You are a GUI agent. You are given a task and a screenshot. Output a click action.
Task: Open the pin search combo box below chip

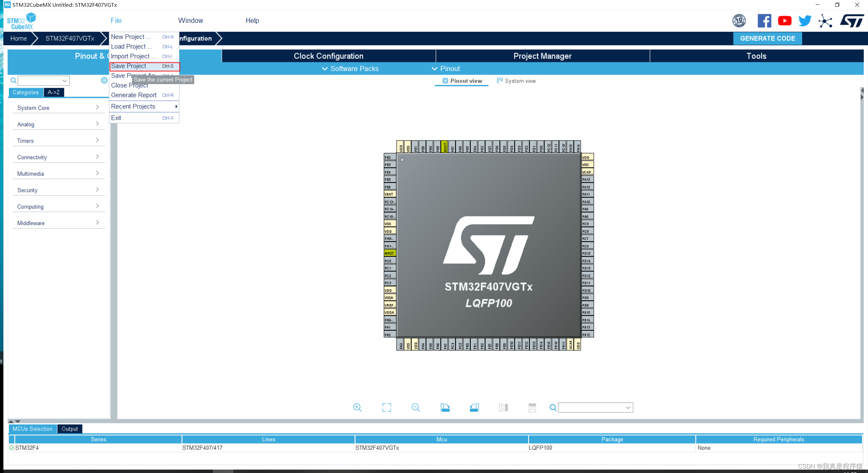click(x=595, y=408)
